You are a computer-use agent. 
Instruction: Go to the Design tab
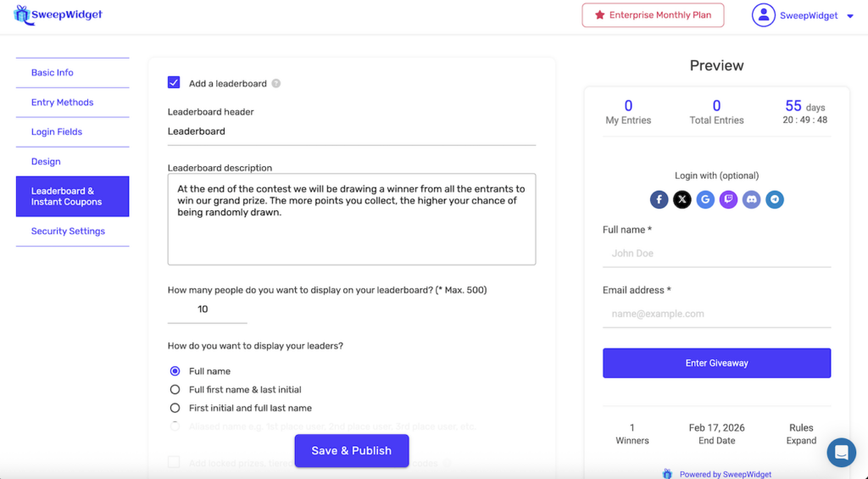click(x=46, y=162)
